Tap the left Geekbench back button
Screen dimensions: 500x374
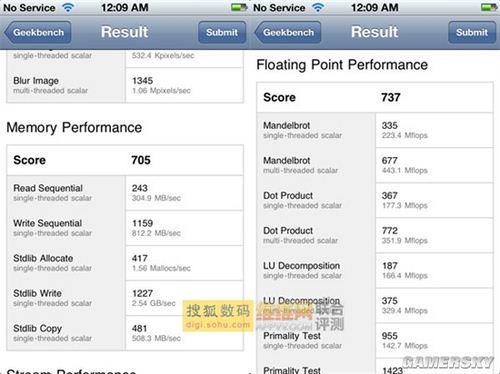(37, 32)
